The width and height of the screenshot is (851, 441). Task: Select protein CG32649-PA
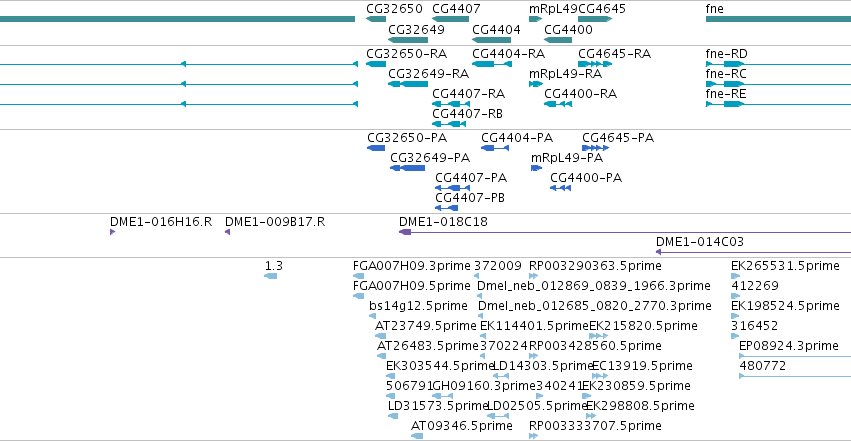[x=430, y=158]
